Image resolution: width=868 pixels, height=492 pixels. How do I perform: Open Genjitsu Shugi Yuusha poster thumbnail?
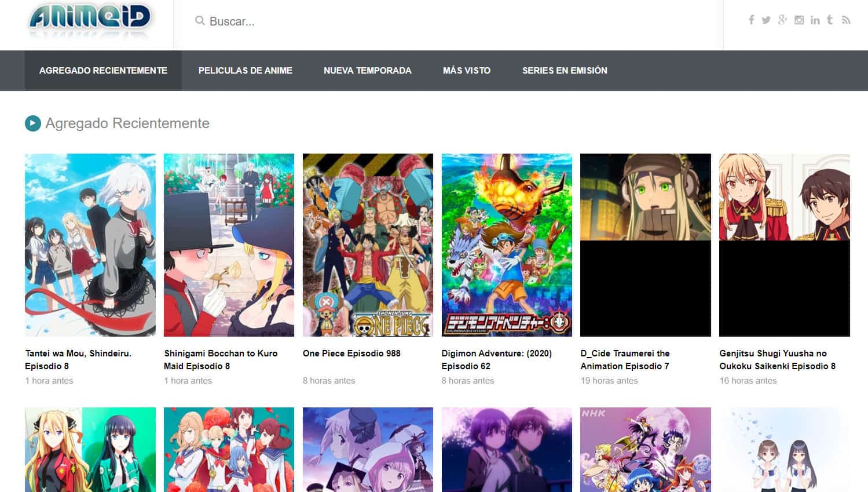tap(785, 245)
